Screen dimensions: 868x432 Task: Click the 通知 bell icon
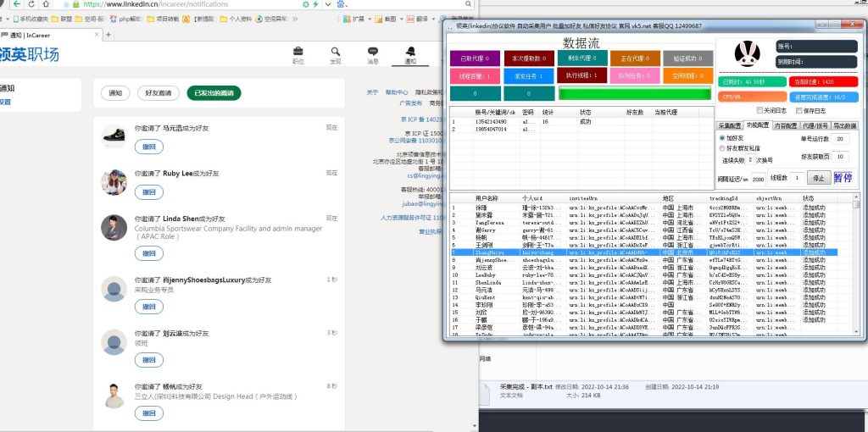(410, 52)
